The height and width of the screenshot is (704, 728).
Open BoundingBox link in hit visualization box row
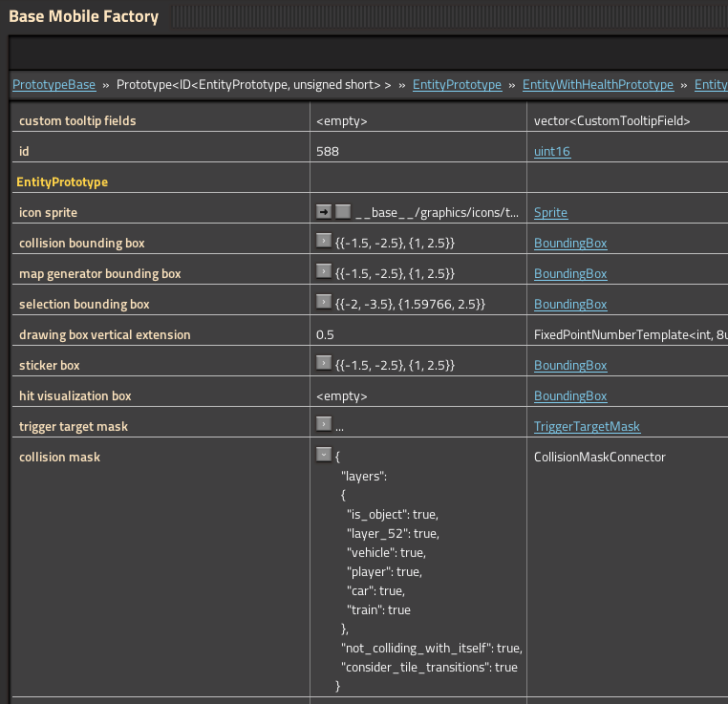[x=570, y=395]
